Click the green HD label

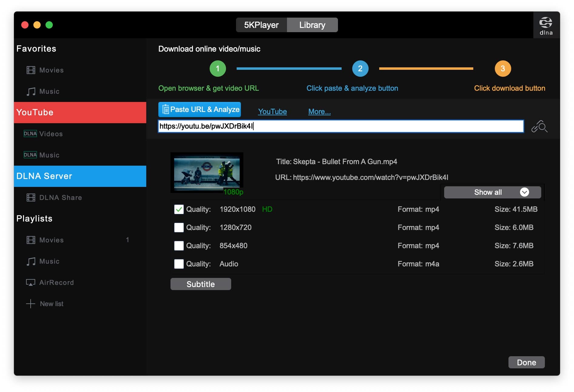pos(267,209)
